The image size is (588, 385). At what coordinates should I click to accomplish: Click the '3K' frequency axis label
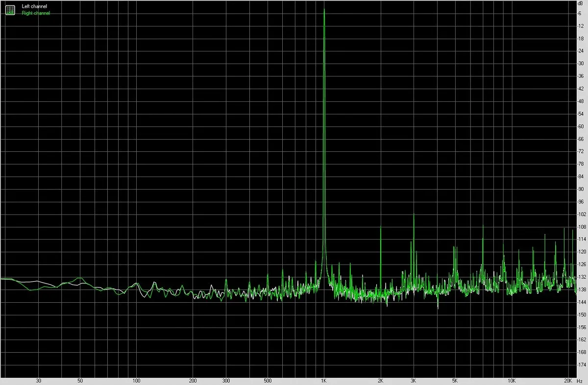[x=414, y=381]
